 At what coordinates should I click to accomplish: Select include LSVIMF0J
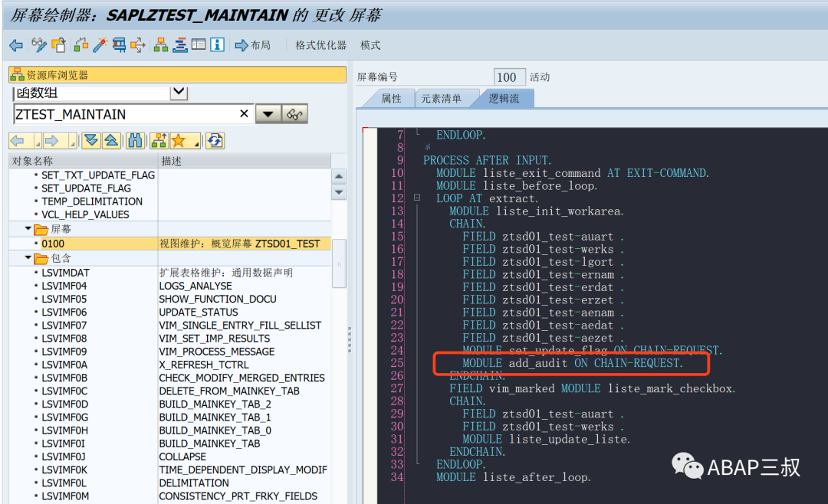[64, 457]
